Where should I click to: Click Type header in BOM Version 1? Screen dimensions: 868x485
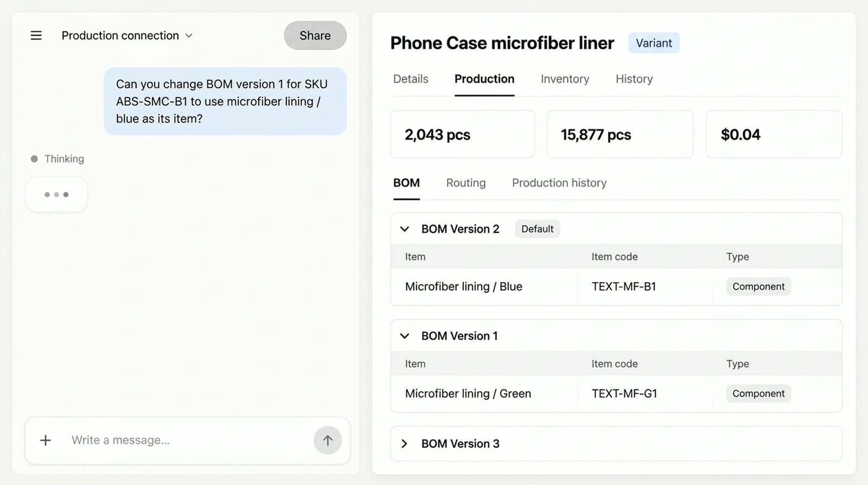tap(738, 363)
